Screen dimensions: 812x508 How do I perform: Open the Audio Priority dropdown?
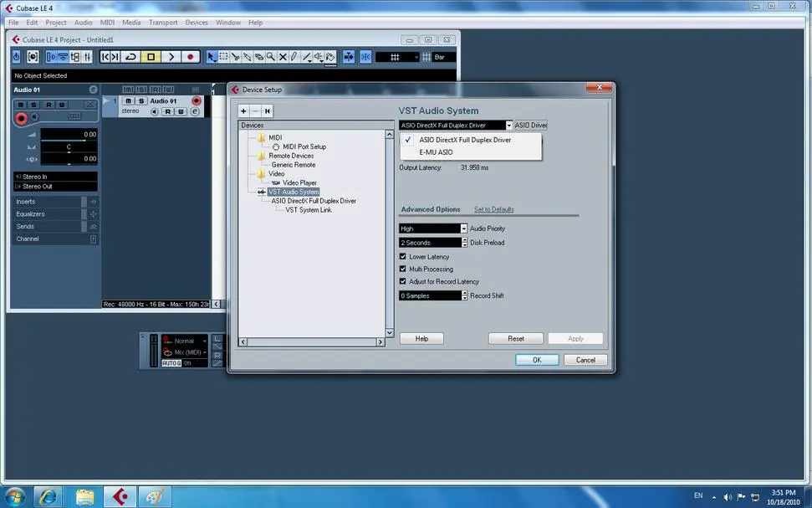[x=463, y=228]
